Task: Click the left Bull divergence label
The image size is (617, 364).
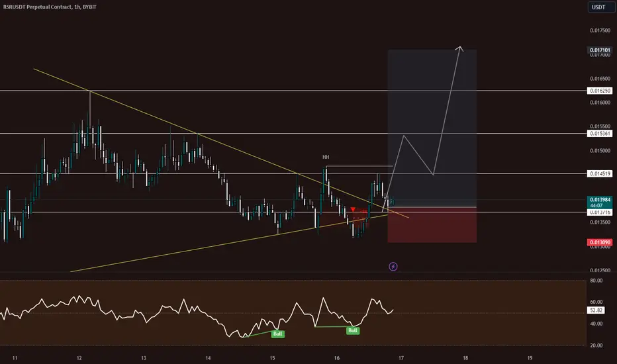Action: pos(278,334)
